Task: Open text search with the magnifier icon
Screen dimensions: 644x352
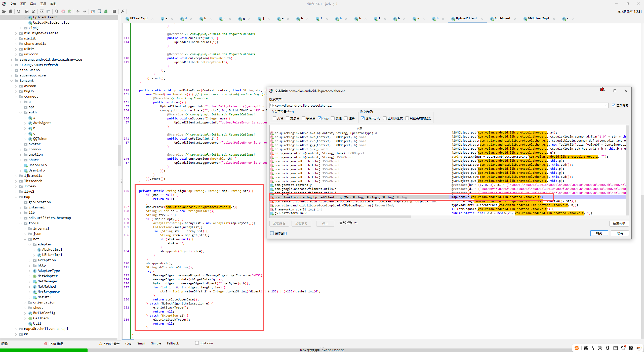Action: pyautogui.click(x=57, y=11)
